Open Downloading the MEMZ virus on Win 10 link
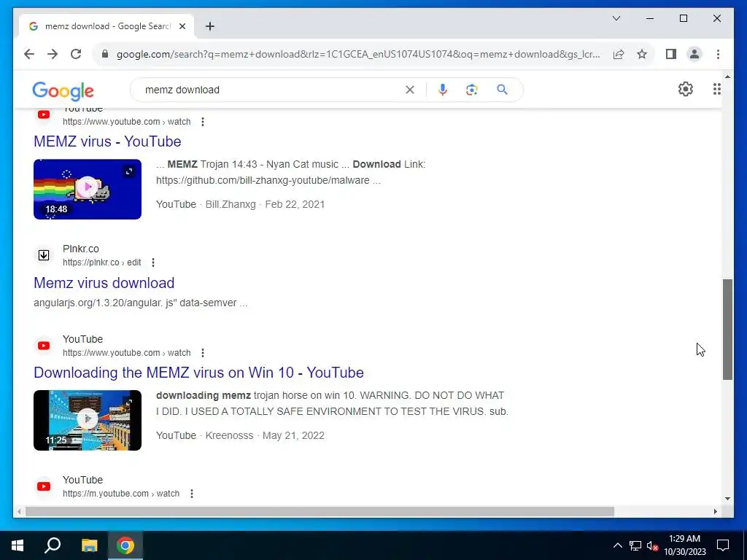747x560 pixels. [198, 373]
